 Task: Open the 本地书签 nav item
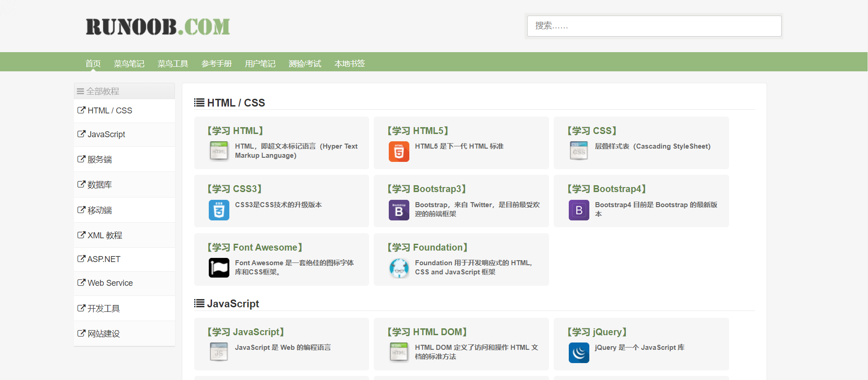350,64
